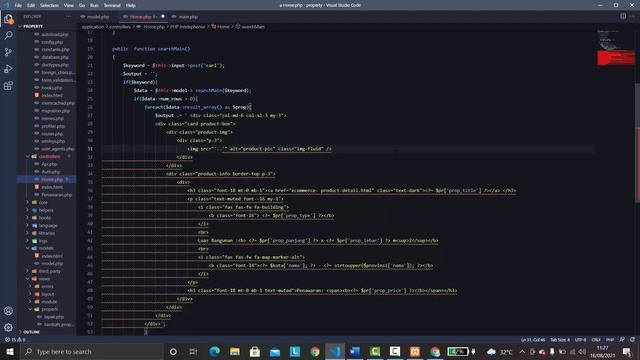640x360 pixels.
Task: Open the Search view in activity bar
Action: click(x=8, y=36)
